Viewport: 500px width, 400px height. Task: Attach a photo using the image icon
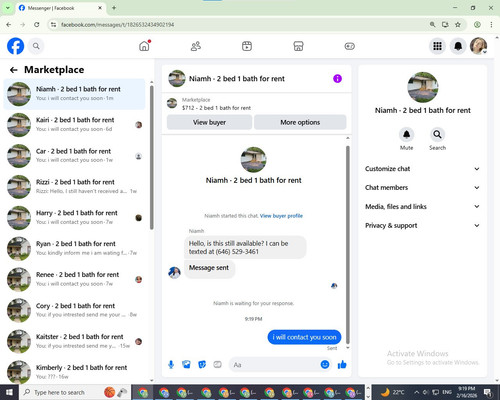[186, 365]
